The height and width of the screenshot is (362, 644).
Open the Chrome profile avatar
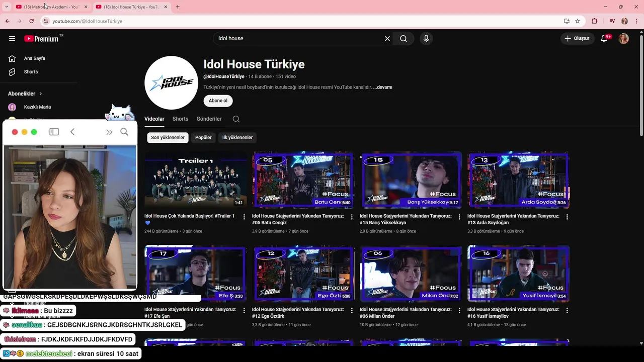pyautogui.click(x=624, y=21)
